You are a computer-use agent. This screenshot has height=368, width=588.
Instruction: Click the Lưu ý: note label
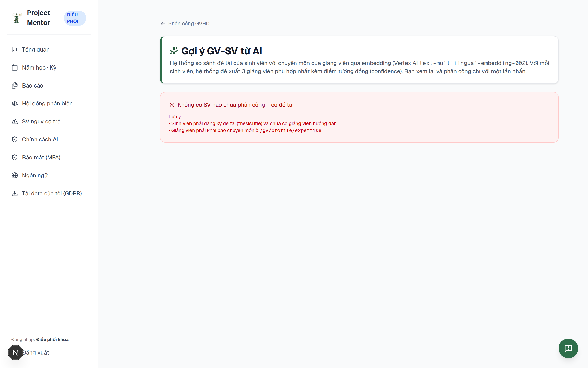pyautogui.click(x=175, y=117)
